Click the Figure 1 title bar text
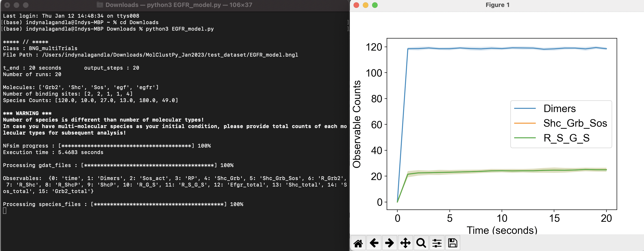 point(497,5)
